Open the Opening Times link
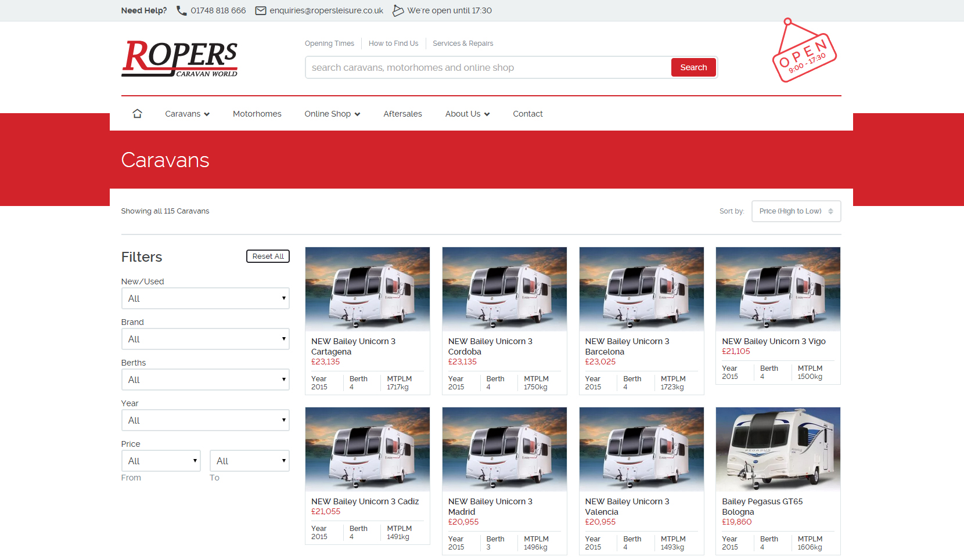964x560 pixels. [x=329, y=44]
